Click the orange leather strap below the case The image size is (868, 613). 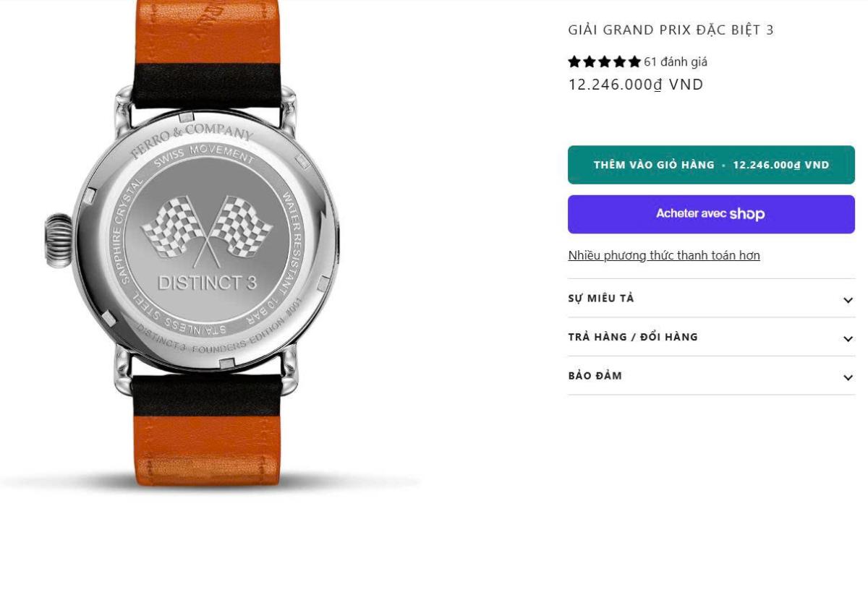pos(207,450)
